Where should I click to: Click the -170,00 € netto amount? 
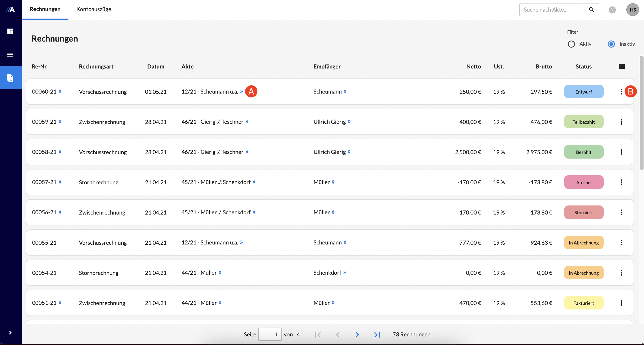(x=469, y=182)
